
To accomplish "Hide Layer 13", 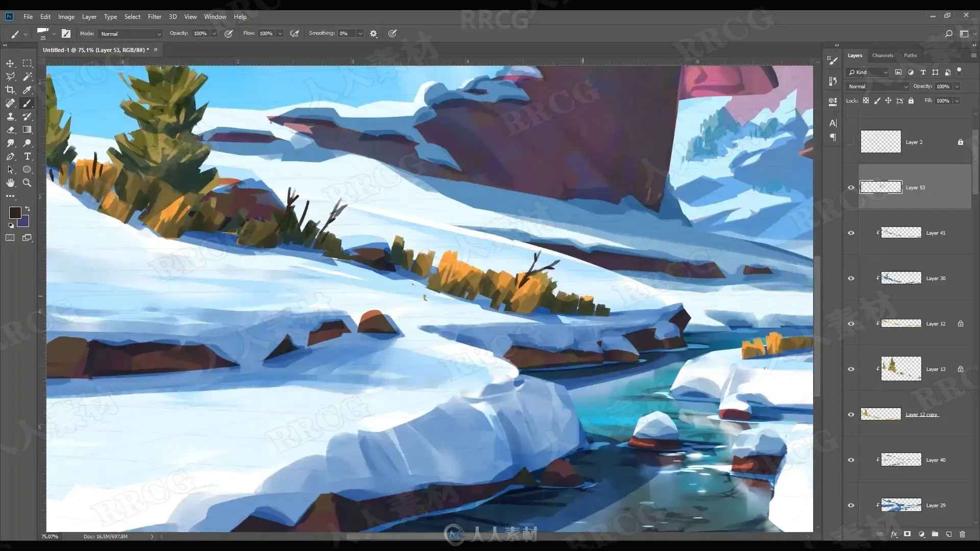I will tap(851, 369).
